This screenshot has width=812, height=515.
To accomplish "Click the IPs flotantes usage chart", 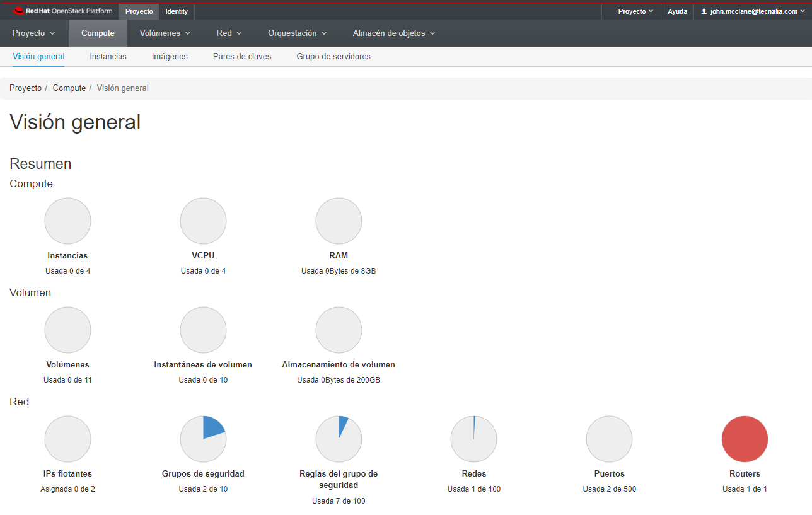I will click(x=67, y=439).
